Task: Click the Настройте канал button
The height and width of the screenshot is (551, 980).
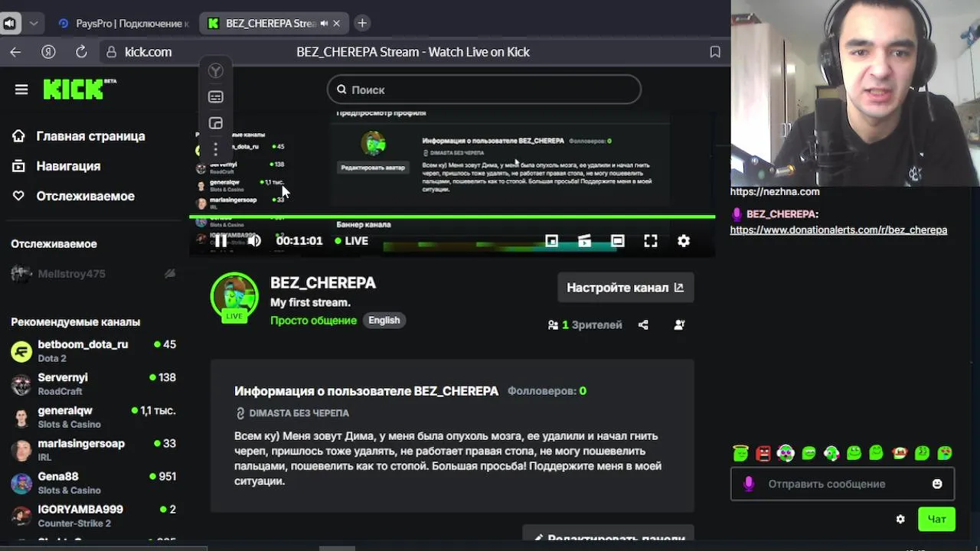Action: click(x=626, y=288)
